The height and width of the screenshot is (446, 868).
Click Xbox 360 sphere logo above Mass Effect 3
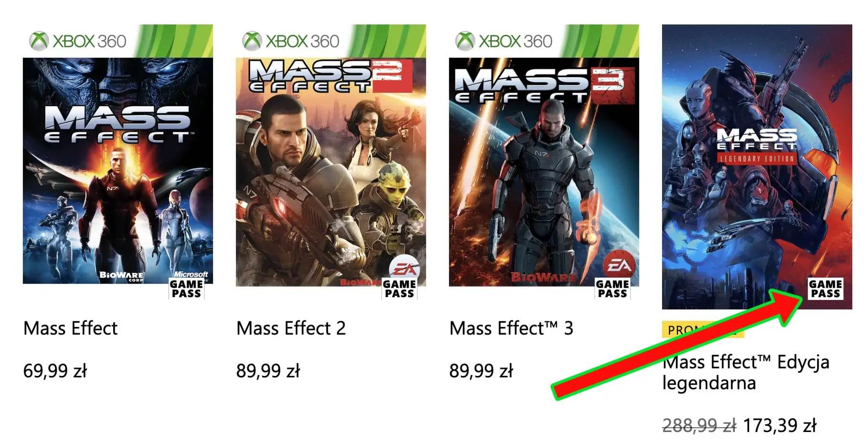(465, 41)
